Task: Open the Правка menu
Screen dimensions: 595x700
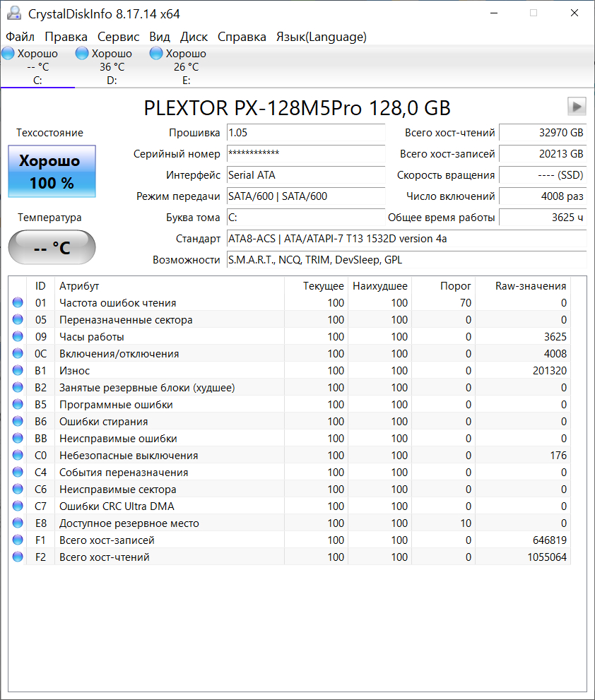Action: (x=66, y=37)
